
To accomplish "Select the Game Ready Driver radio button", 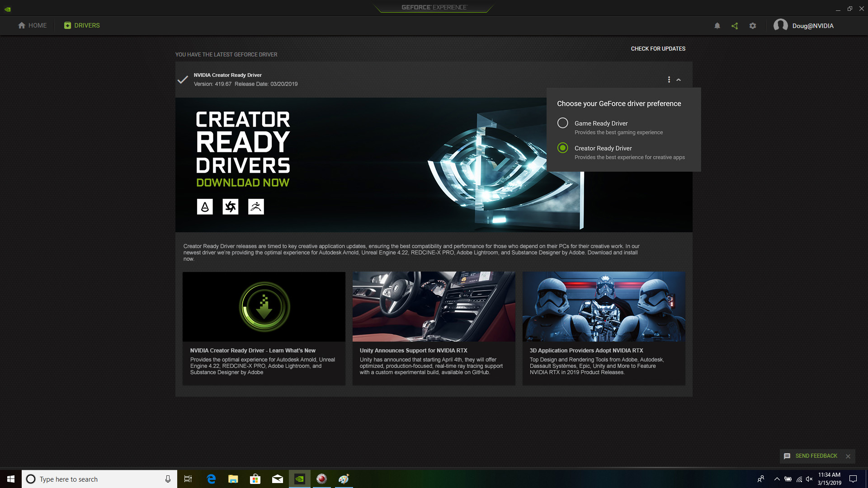I will (x=562, y=123).
